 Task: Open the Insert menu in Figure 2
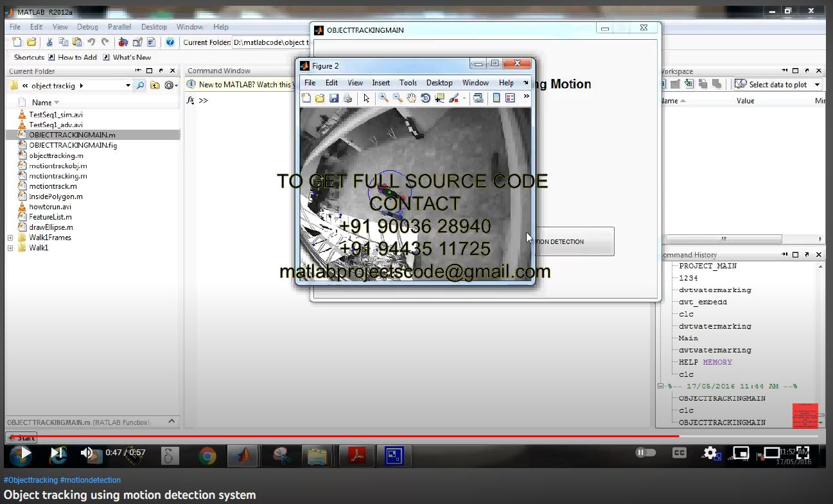(381, 83)
